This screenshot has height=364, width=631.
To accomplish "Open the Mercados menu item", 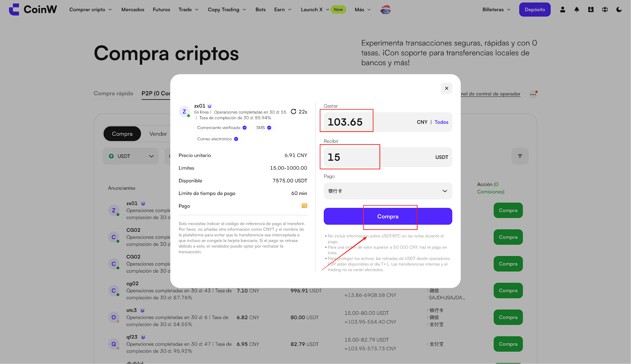I will click(133, 9).
